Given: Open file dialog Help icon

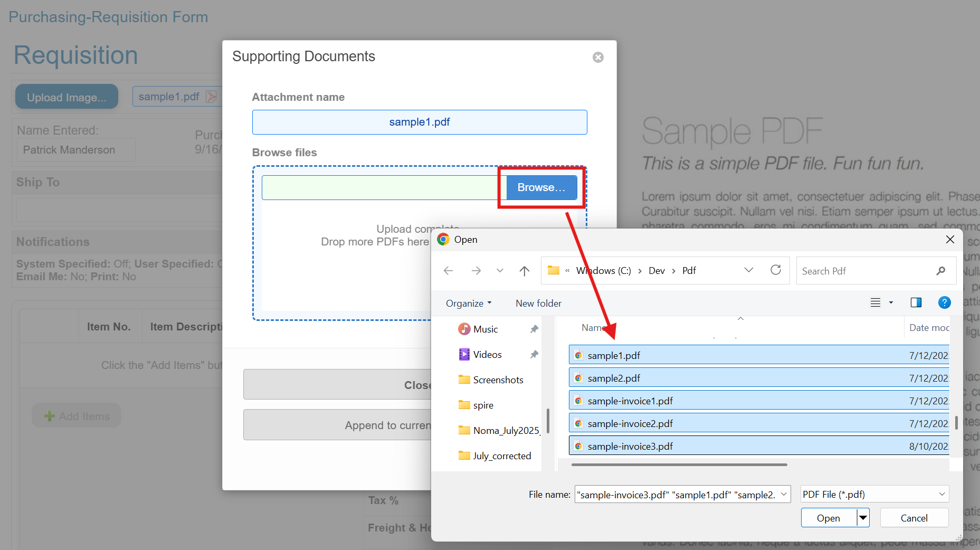Looking at the screenshot, I should pos(944,302).
